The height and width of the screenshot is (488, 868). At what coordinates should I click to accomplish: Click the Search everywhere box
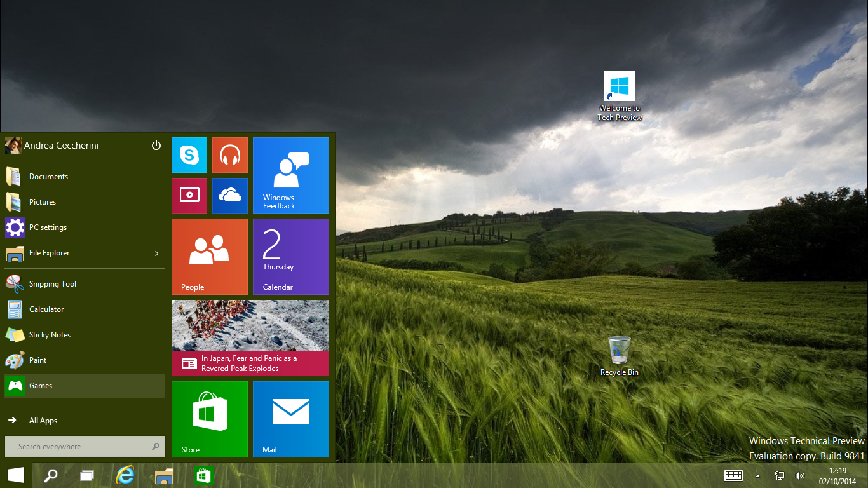(x=85, y=447)
